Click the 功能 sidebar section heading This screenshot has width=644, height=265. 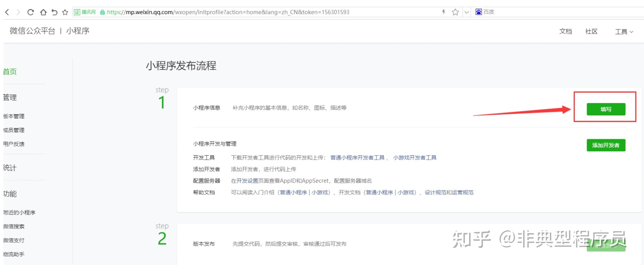(x=10, y=194)
